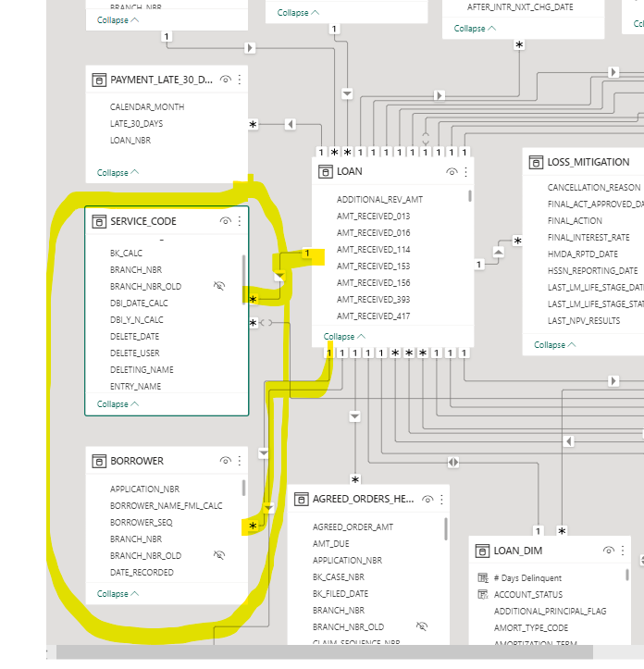Click the AGREED_ORDERS_HE table icon
This screenshot has width=644, height=669.
302,499
